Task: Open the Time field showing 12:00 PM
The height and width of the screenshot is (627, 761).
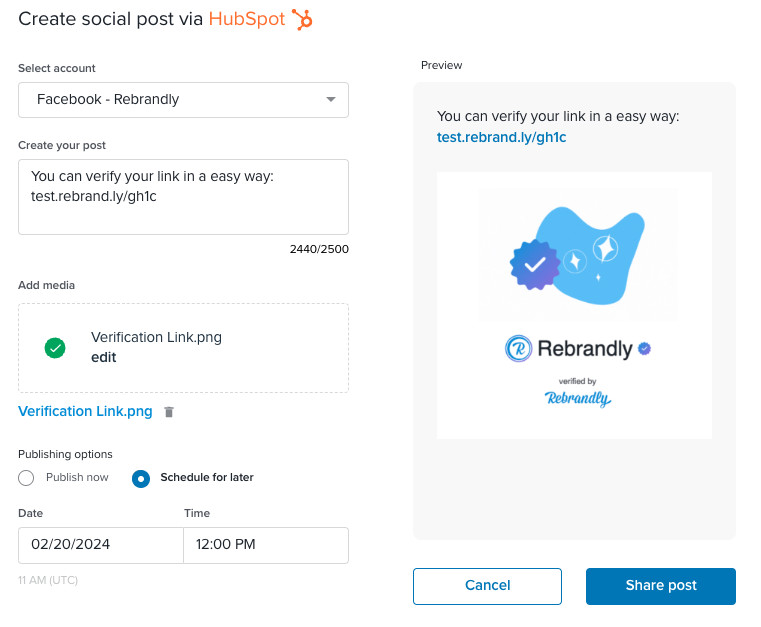Action: coord(266,545)
